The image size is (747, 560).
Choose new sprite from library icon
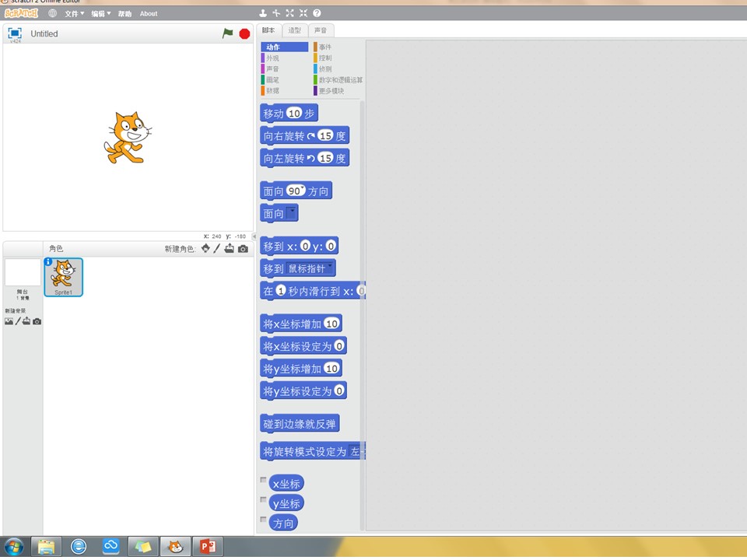(205, 249)
